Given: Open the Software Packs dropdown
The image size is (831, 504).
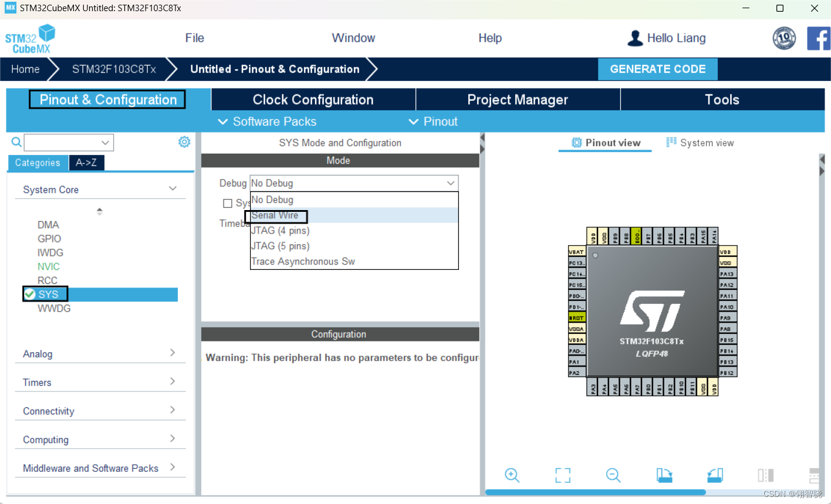Looking at the screenshot, I should [x=267, y=121].
